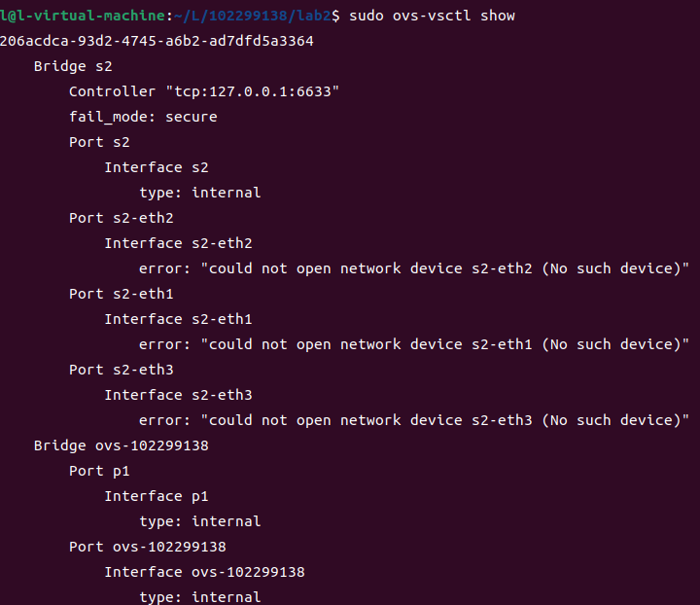Click the s2-eth2 "No such device" error message
This screenshot has width=700, height=605.
pos(414,268)
